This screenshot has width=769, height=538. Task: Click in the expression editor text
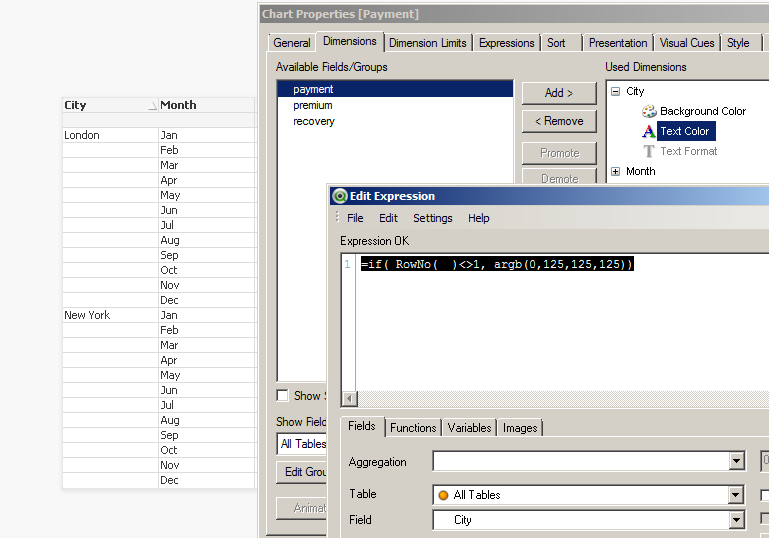point(497,264)
